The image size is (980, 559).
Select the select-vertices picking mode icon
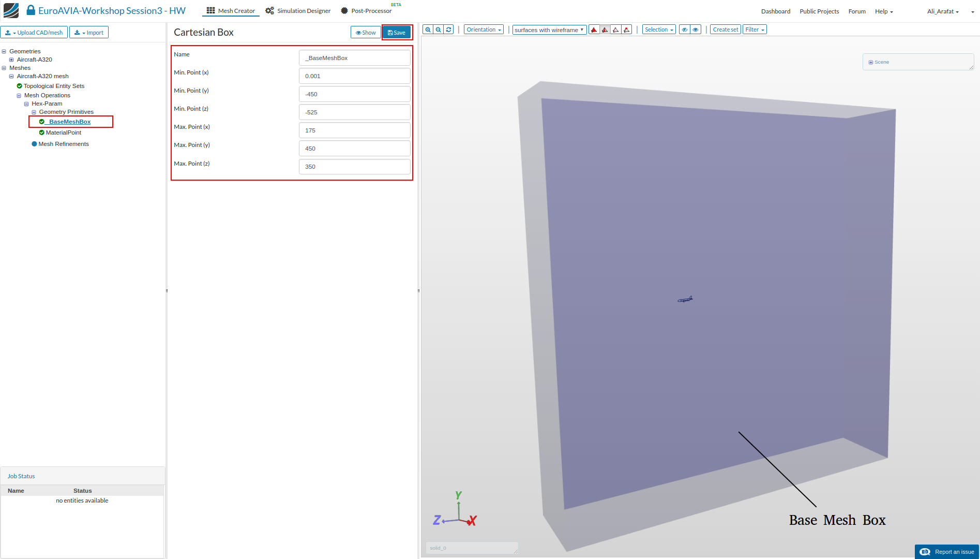tap(627, 30)
